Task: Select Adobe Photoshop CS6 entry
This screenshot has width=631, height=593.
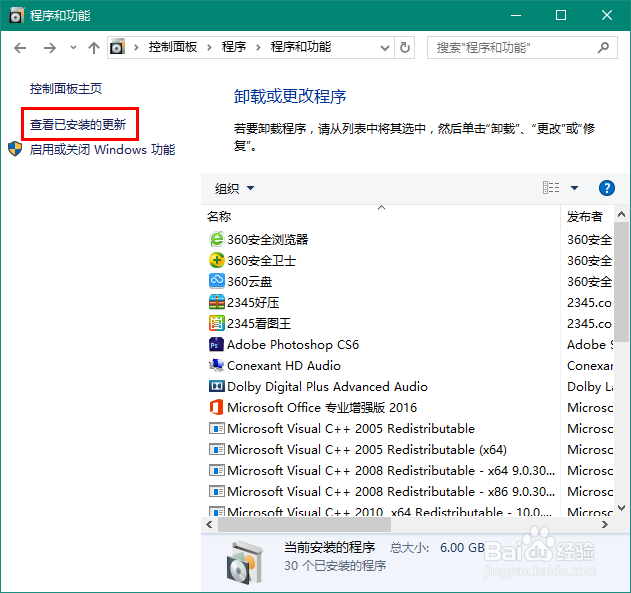Action: [x=293, y=345]
